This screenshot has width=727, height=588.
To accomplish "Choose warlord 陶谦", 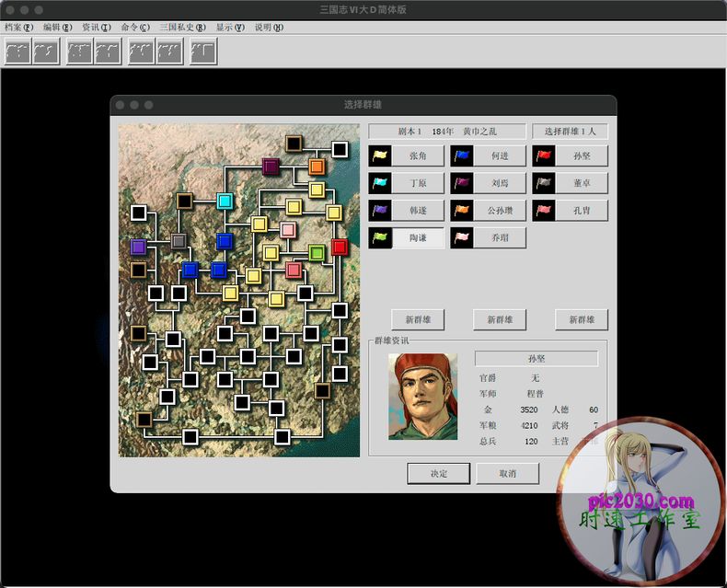I will [x=418, y=238].
